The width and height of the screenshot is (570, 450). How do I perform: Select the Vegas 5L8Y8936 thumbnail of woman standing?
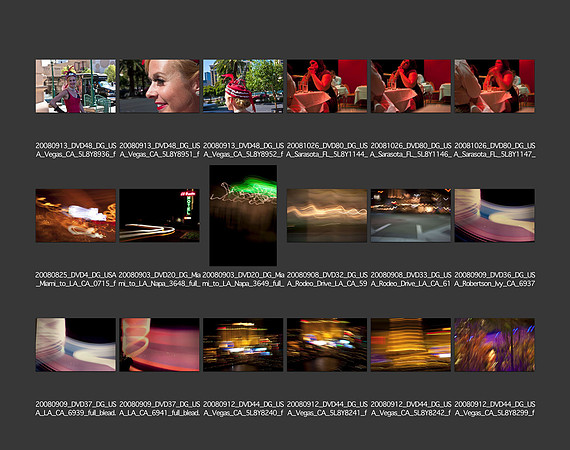click(x=76, y=86)
